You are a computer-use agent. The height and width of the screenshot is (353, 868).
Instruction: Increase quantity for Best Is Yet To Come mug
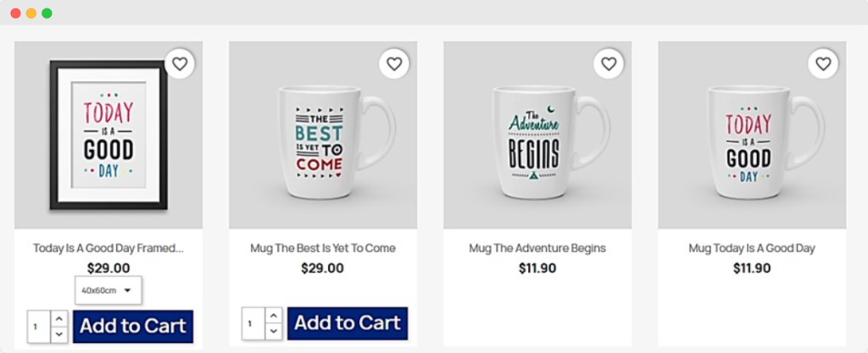click(273, 316)
